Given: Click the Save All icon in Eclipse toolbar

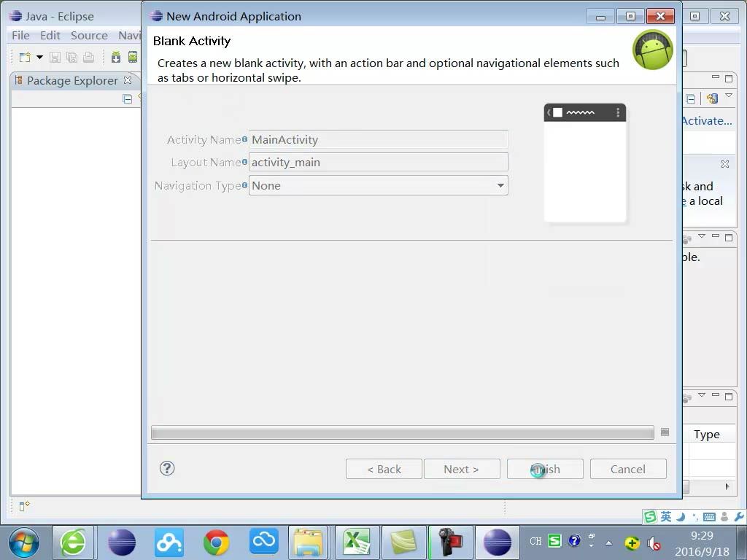Looking at the screenshot, I should coord(72,58).
